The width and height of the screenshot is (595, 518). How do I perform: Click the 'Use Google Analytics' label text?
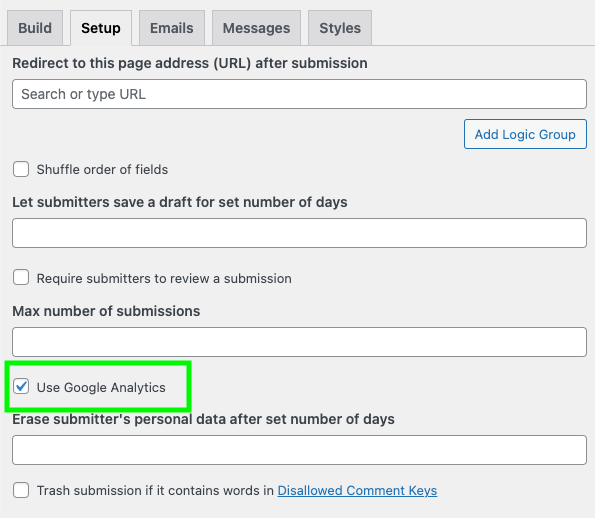coord(101,387)
